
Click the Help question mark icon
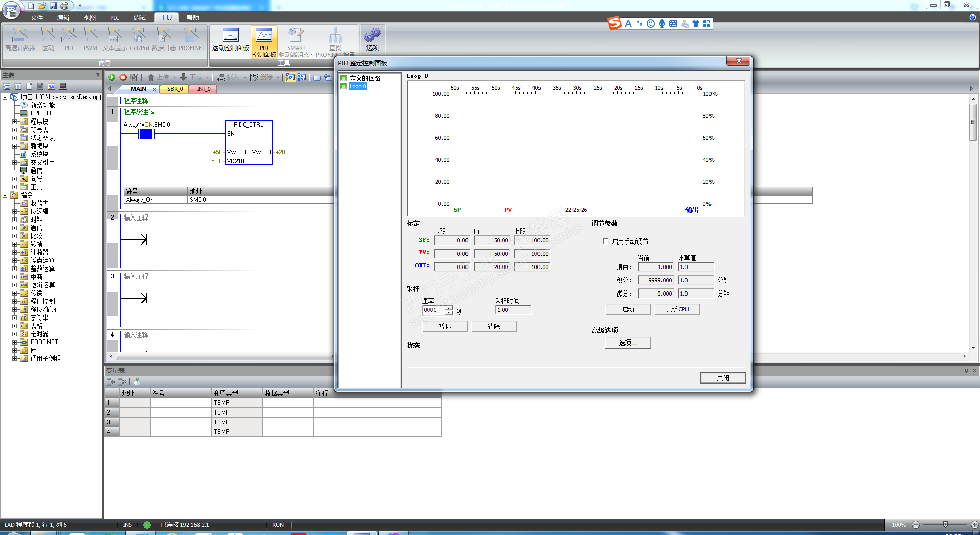(973, 17)
